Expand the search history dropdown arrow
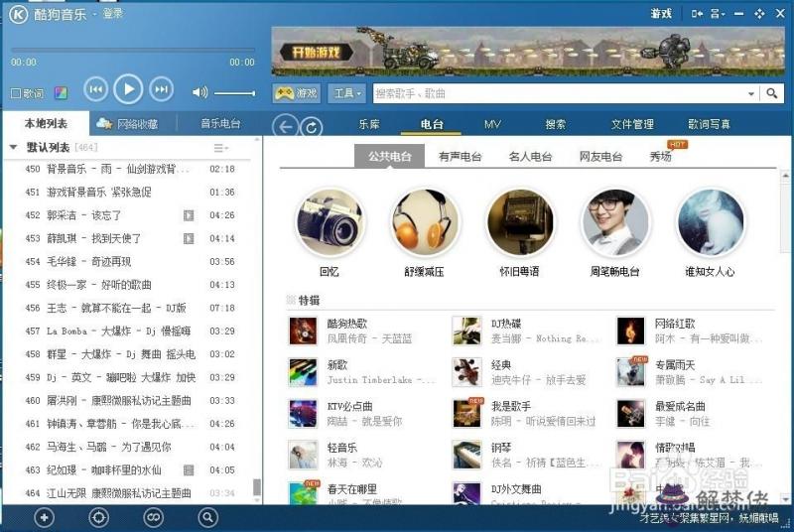This screenshot has width=794, height=532. click(x=751, y=93)
